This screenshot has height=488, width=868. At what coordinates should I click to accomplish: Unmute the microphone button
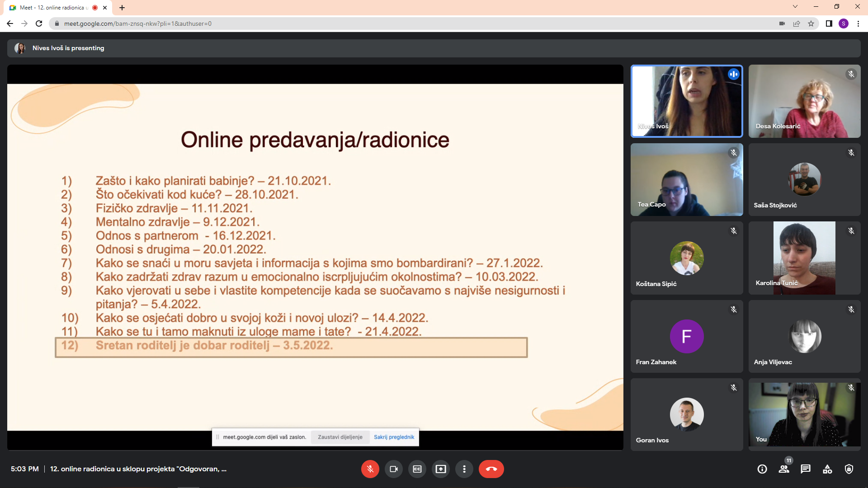pos(370,469)
